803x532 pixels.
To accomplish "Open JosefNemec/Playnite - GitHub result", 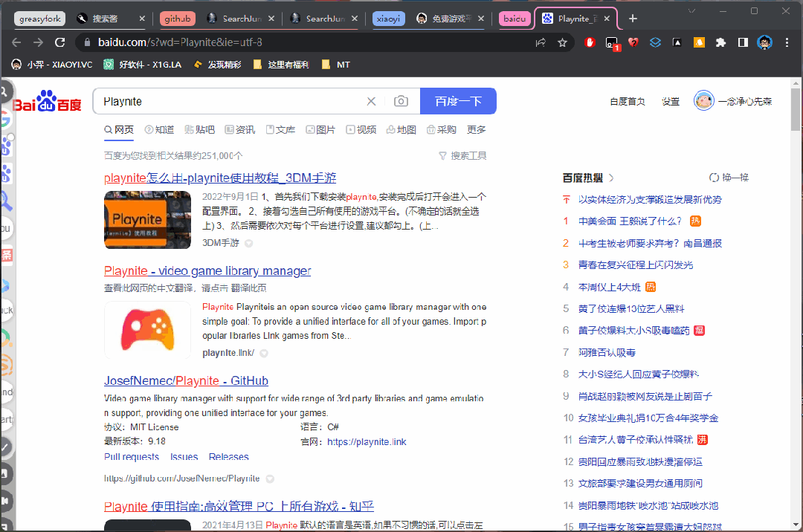I will tap(186, 381).
